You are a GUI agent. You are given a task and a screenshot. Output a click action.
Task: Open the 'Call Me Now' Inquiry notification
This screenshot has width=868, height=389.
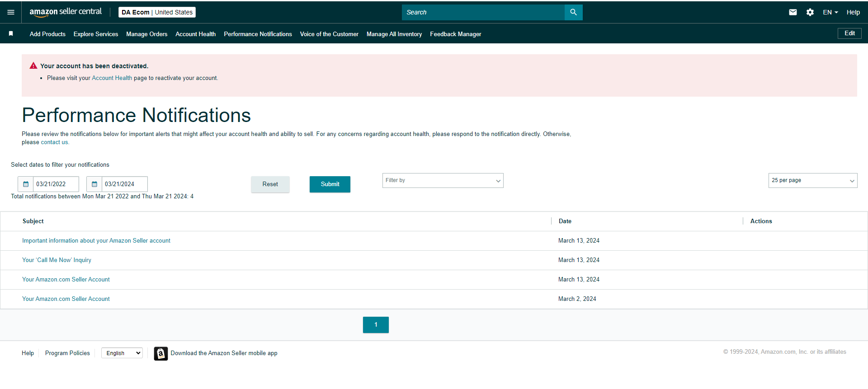pos(57,260)
